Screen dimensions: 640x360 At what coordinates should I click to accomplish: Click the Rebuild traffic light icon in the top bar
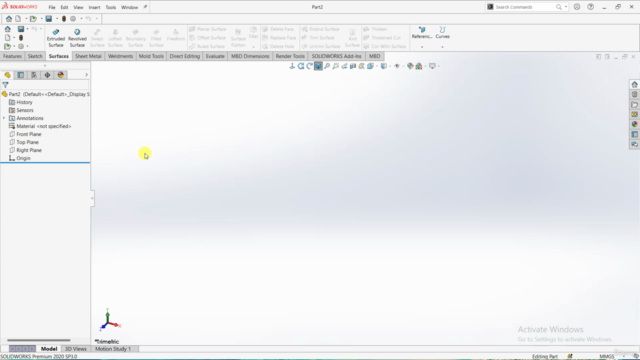click(x=64, y=18)
